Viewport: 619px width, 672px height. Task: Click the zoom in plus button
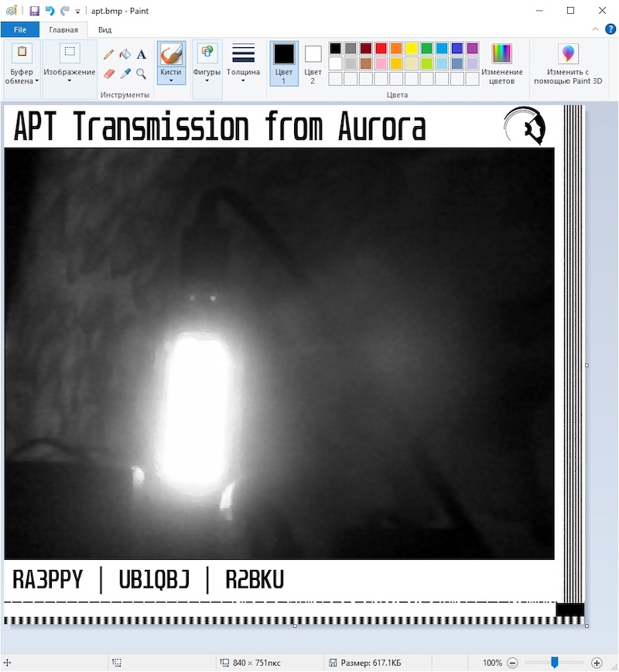(x=597, y=663)
